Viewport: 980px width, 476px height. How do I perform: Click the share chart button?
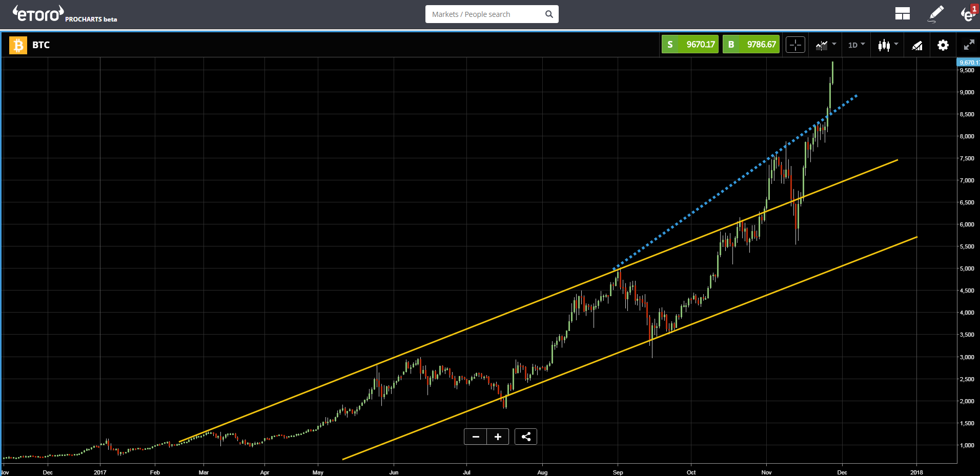coord(526,437)
